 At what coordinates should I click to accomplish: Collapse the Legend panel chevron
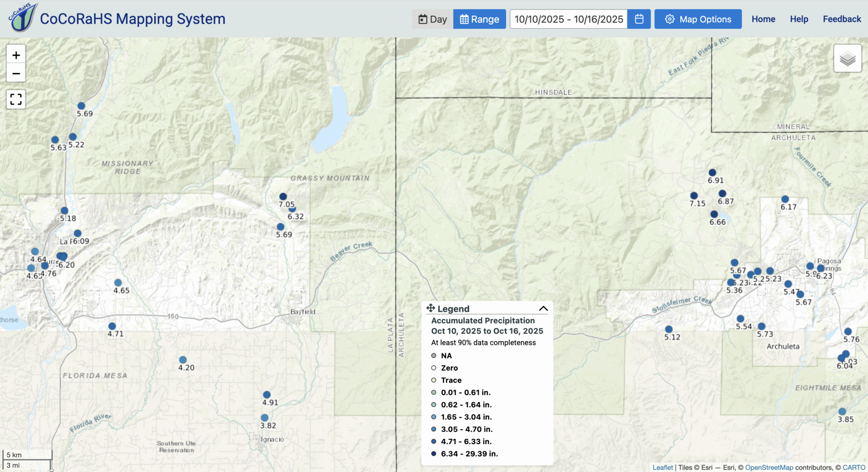(543, 308)
